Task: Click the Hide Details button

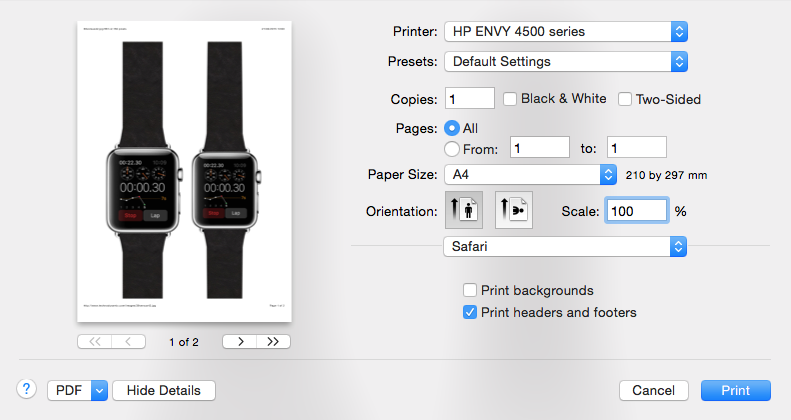Action: [x=164, y=390]
